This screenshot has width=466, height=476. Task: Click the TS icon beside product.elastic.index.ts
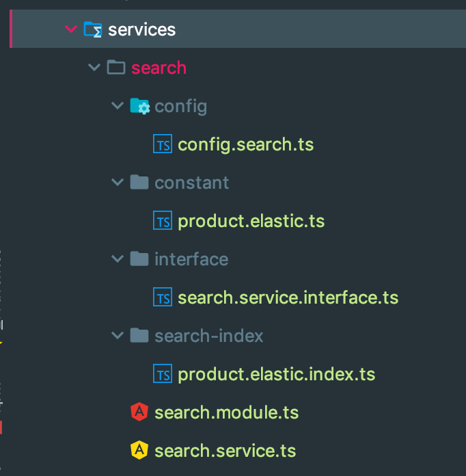coord(163,375)
